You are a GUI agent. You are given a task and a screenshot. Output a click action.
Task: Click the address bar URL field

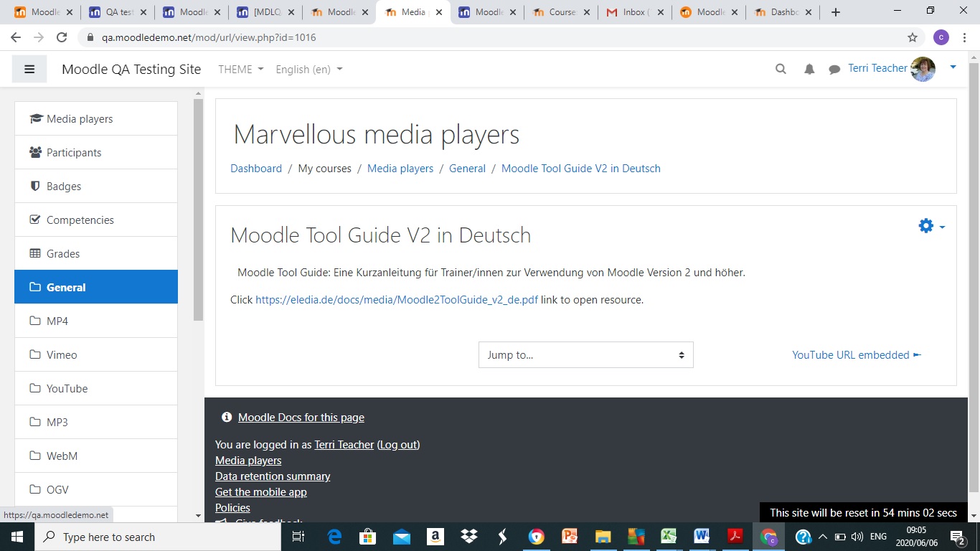click(x=495, y=37)
